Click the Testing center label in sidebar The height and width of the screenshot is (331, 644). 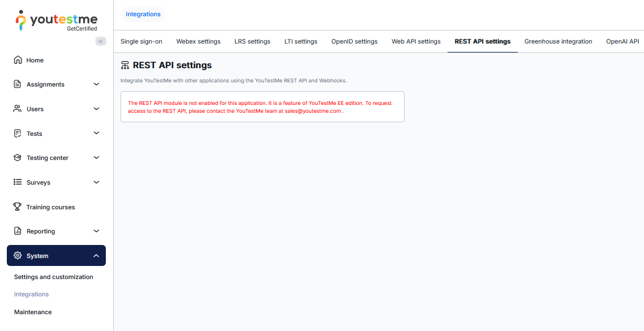[48, 158]
